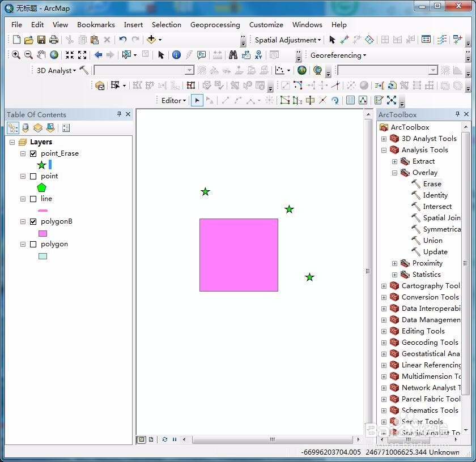The image size is (476, 462).
Task: Select the Identity tool
Action: tap(435, 195)
